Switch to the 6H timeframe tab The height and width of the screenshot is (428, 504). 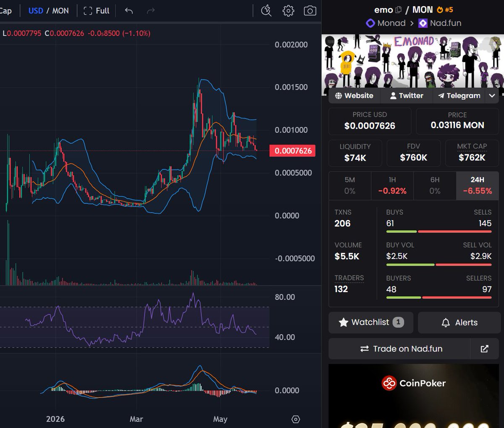[x=435, y=185]
